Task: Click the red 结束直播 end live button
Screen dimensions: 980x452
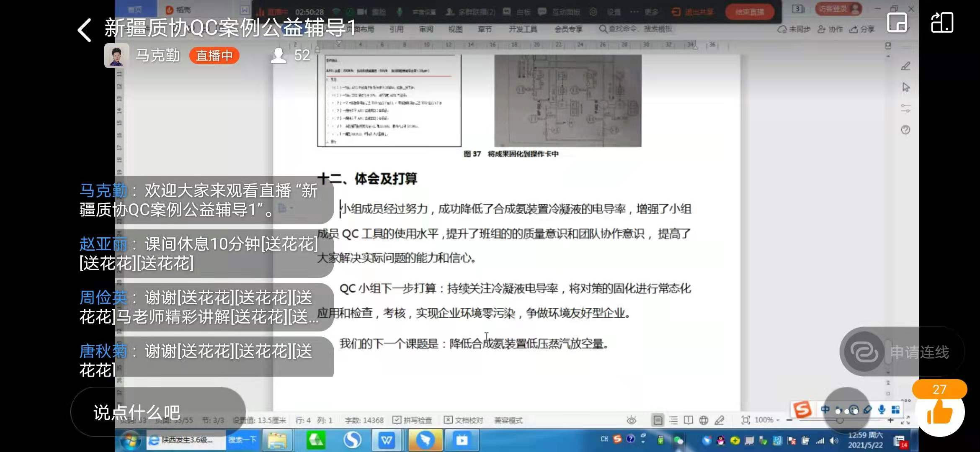Action: [749, 12]
